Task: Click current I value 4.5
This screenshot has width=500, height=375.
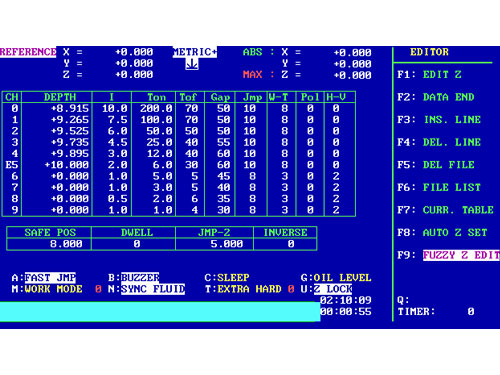Action: click(x=118, y=142)
